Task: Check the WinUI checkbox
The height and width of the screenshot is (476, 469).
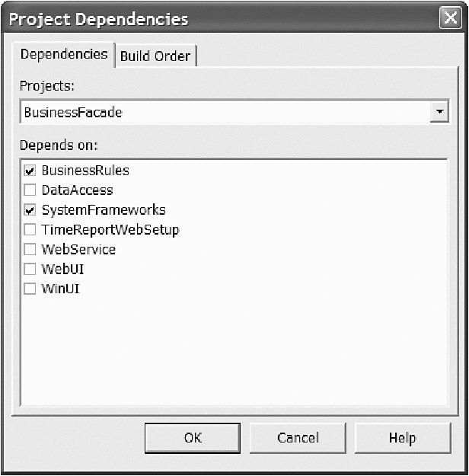Action: pos(30,289)
